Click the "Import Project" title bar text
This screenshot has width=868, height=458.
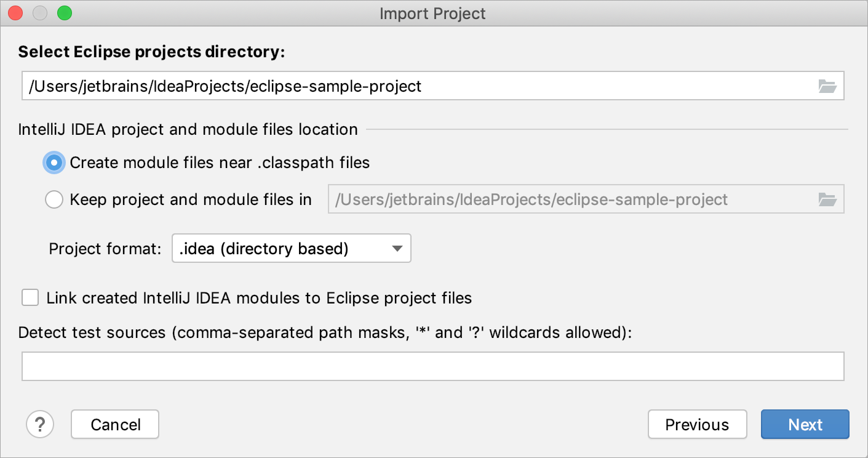pyautogui.click(x=432, y=14)
